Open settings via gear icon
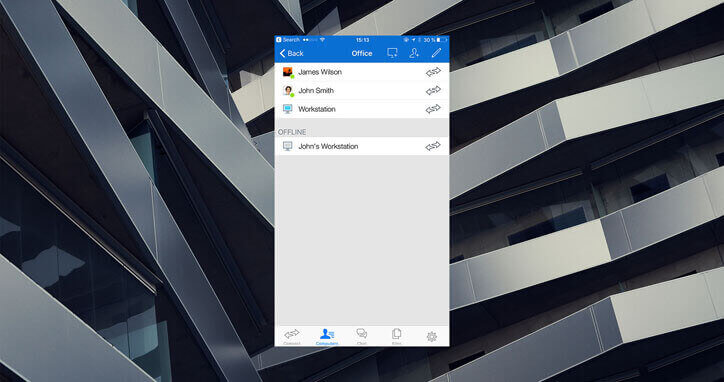Image resolution: width=724 pixels, height=382 pixels. tap(432, 337)
